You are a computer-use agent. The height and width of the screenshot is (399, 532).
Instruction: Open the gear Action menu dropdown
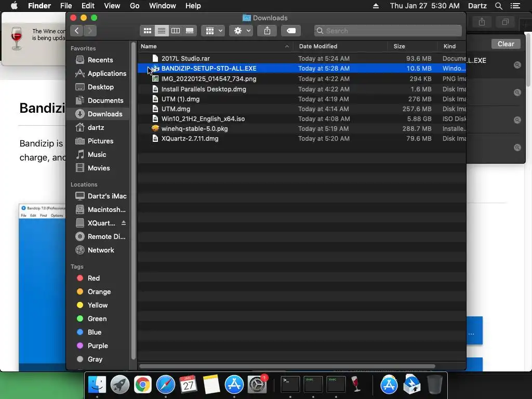[x=241, y=31]
